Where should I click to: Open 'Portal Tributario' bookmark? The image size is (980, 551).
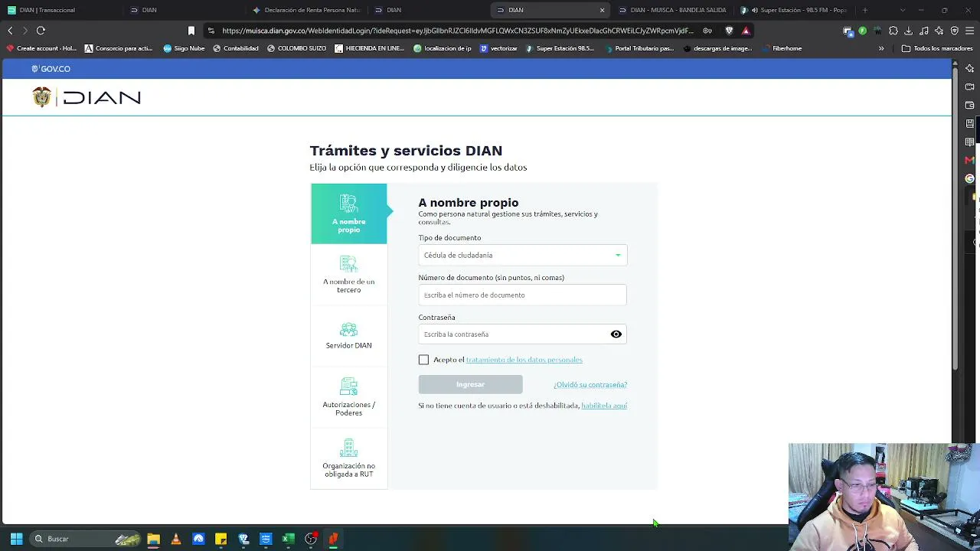click(x=639, y=48)
